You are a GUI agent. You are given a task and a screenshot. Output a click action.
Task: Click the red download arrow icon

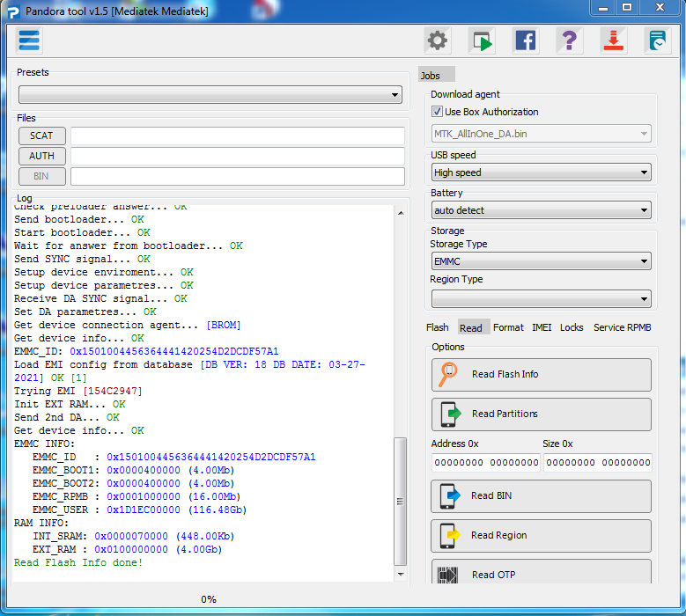coord(614,40)
